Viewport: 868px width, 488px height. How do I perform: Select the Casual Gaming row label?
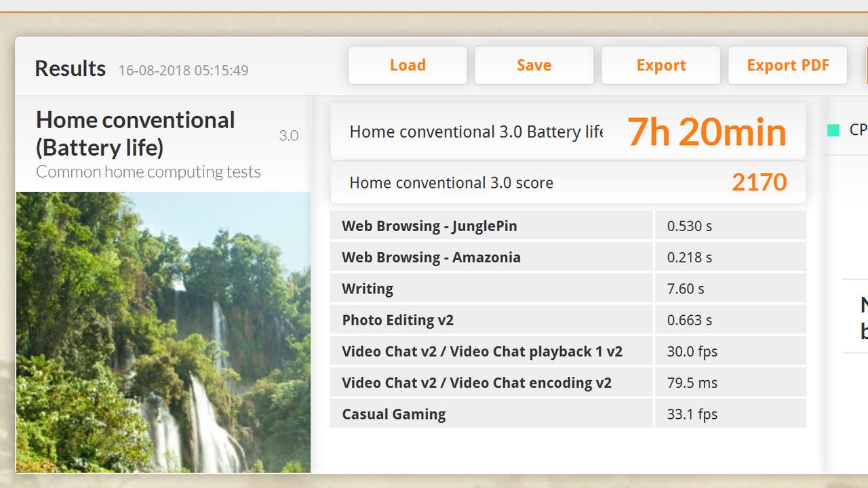pos(394,414)
